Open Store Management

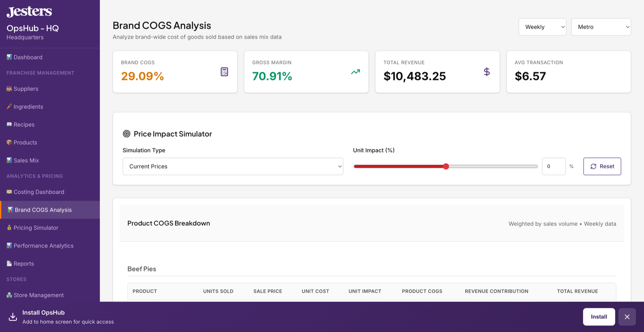point(38,295)
